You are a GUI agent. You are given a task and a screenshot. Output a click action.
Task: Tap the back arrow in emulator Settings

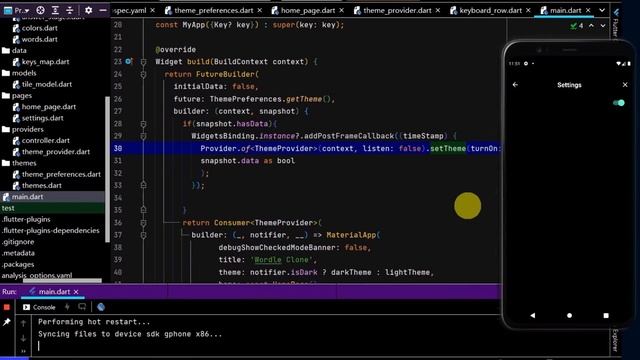tap(515, 85)
